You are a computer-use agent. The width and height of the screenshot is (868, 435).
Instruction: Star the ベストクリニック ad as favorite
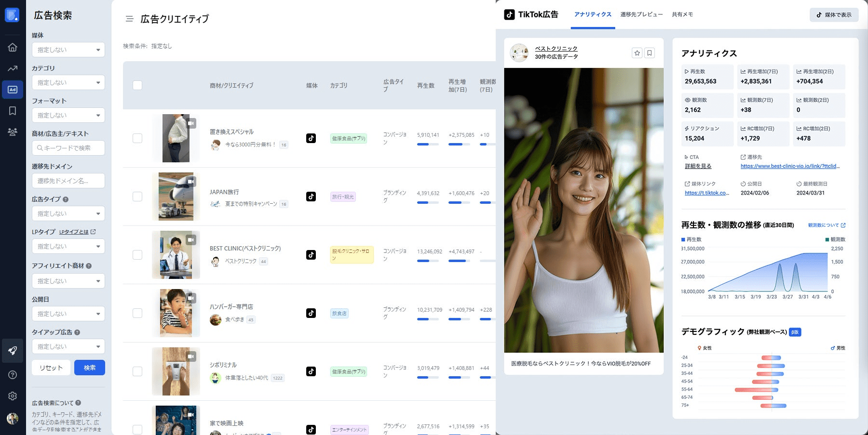[637, 53]
